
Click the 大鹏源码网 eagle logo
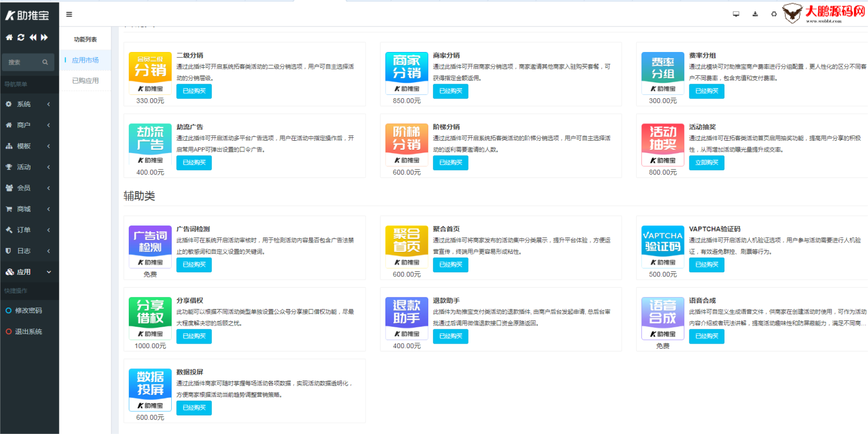pyautogui.click(x=793, y=13)
